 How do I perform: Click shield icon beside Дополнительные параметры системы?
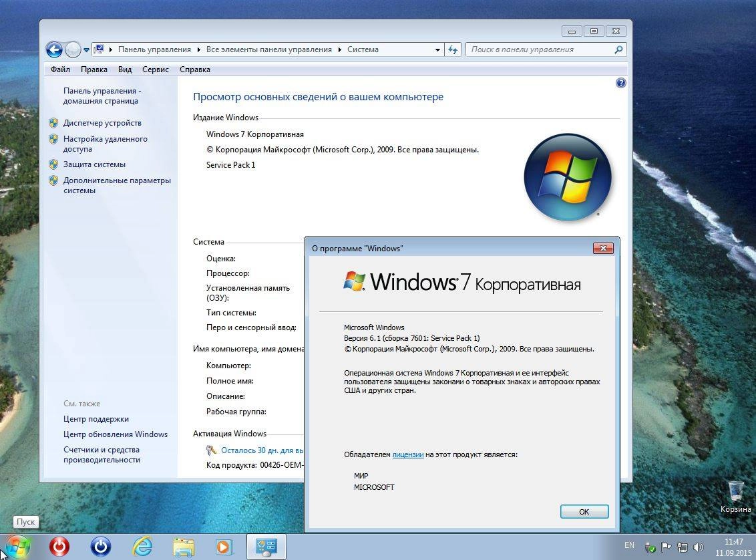[x=53, y=180]
